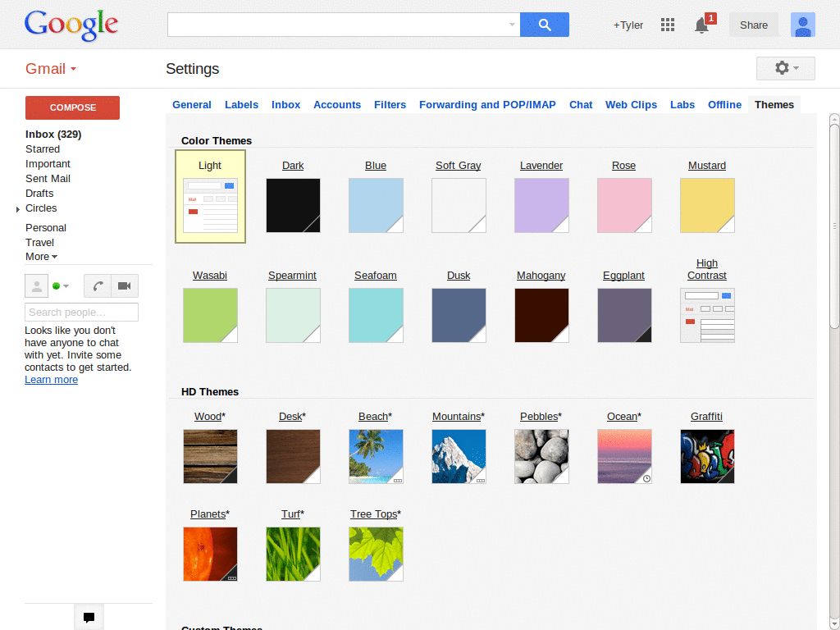Choose the Desk HD theme thumbnail
This screenshot has height=630, width=840.
point(293,456)
